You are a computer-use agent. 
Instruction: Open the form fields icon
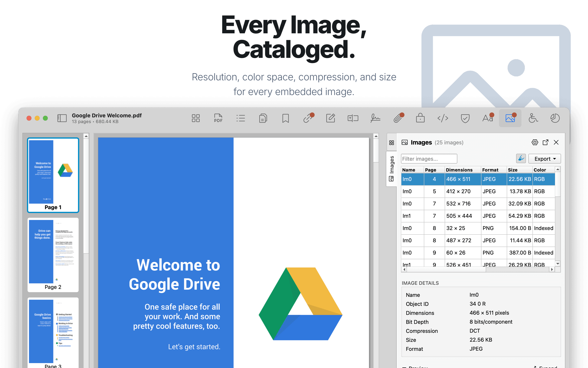pos(353,118)
